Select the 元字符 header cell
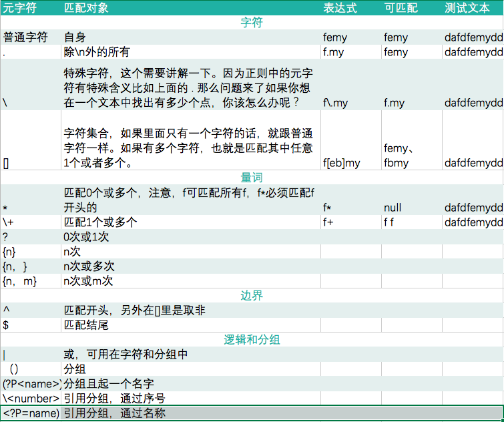 [31, 8]
